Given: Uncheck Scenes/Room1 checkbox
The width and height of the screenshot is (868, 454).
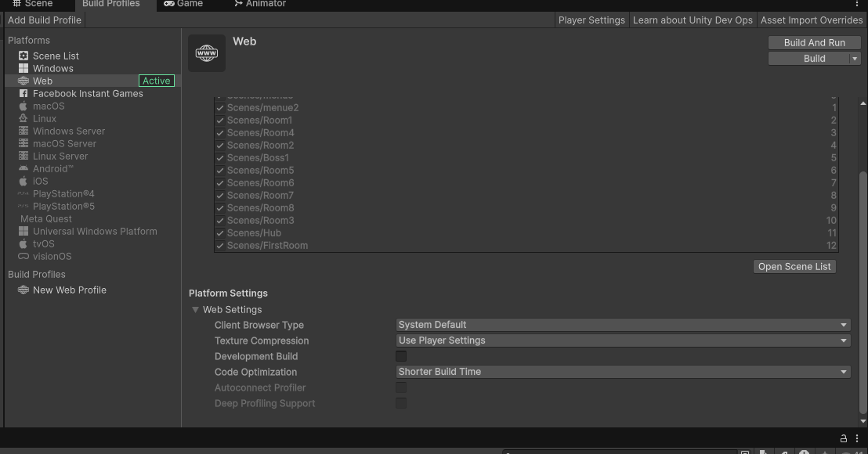Looking at the screenshot, I should (220, 121).
